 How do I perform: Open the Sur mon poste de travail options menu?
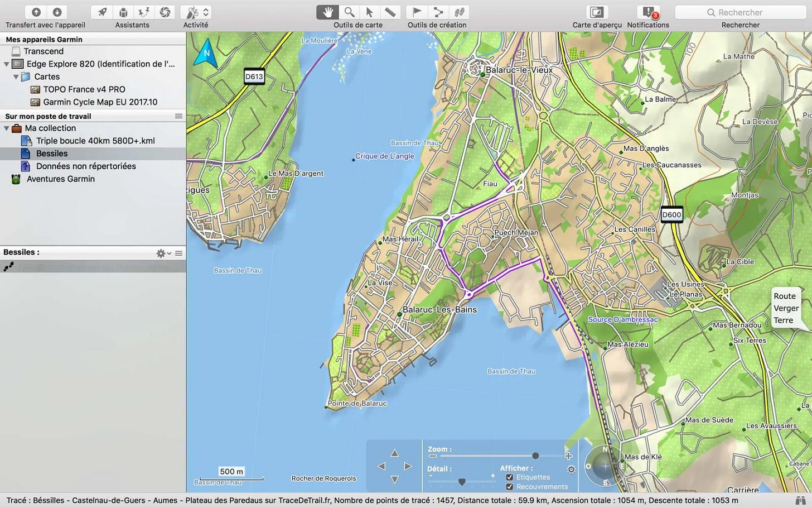point(178,116)
